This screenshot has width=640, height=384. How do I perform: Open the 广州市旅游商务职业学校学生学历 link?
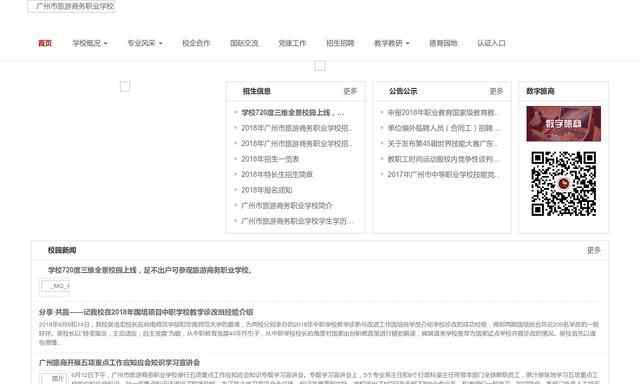coord(297,221)
